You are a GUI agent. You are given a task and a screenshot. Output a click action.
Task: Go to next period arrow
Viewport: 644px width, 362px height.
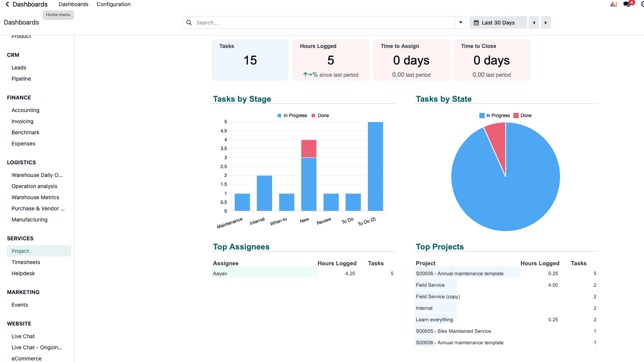[546, 23]
